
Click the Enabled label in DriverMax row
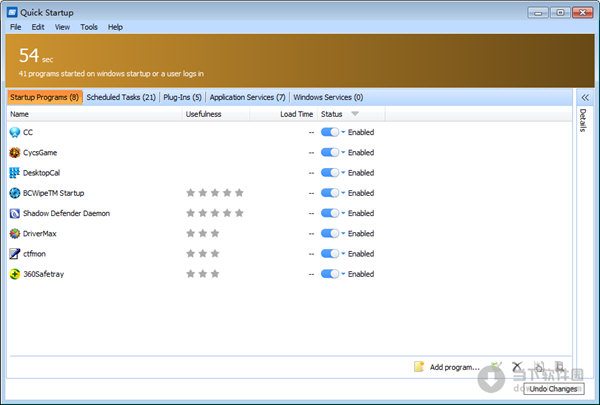click(x=361, y=234)
